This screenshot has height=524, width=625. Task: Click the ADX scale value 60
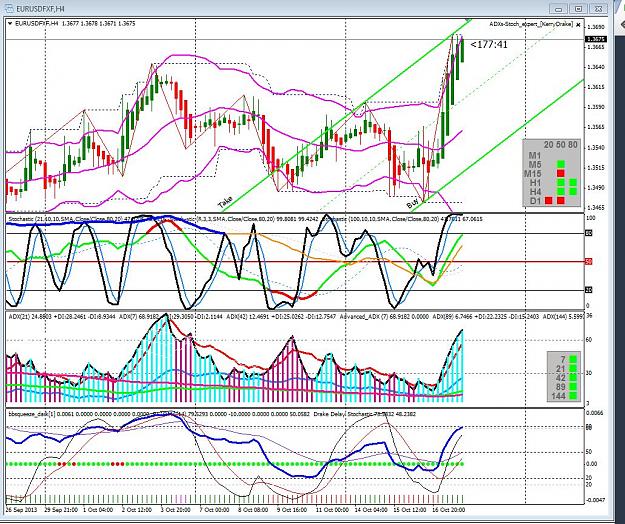pos(588,340)
